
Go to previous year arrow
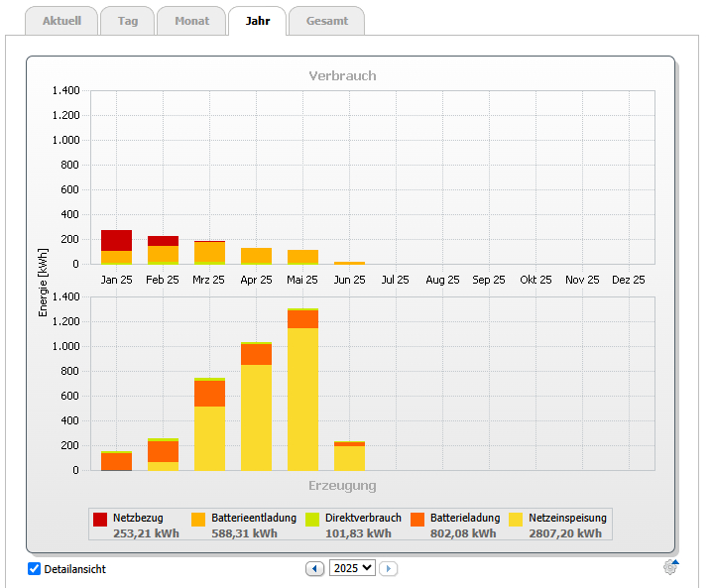click(315, 568)
